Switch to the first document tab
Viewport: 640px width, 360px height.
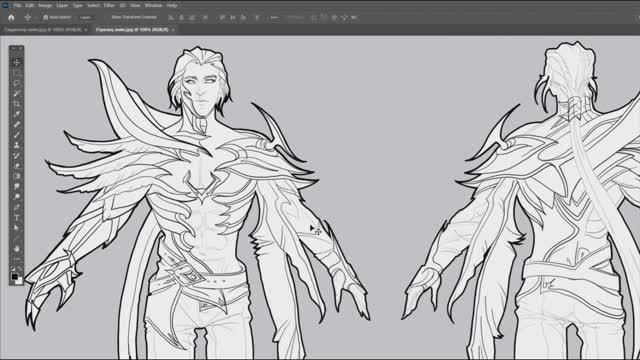tap(42, 30)
